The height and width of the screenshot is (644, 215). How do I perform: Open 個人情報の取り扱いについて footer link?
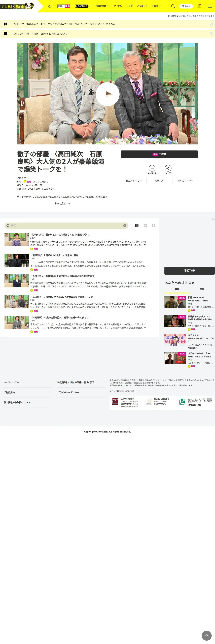18,403
